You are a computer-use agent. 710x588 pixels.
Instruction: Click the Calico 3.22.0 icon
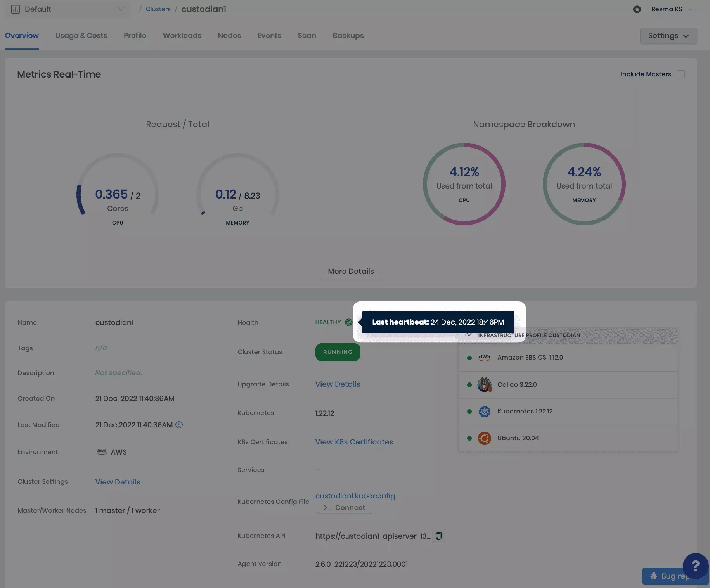coord(484,385)
